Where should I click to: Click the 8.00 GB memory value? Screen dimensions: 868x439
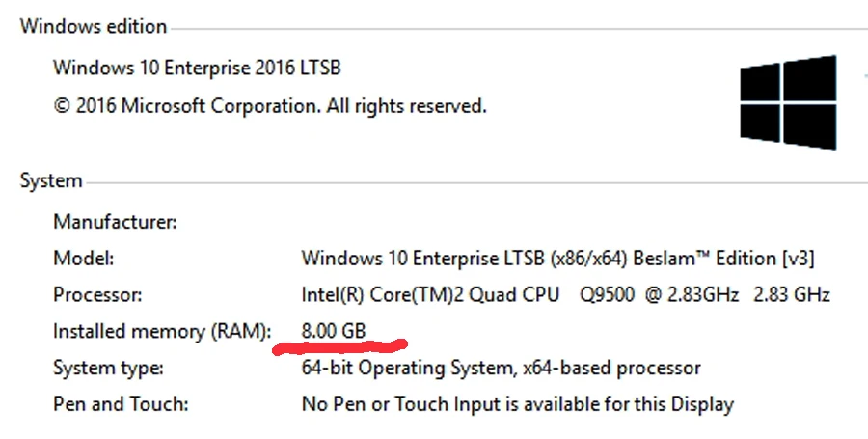[334, 331]
